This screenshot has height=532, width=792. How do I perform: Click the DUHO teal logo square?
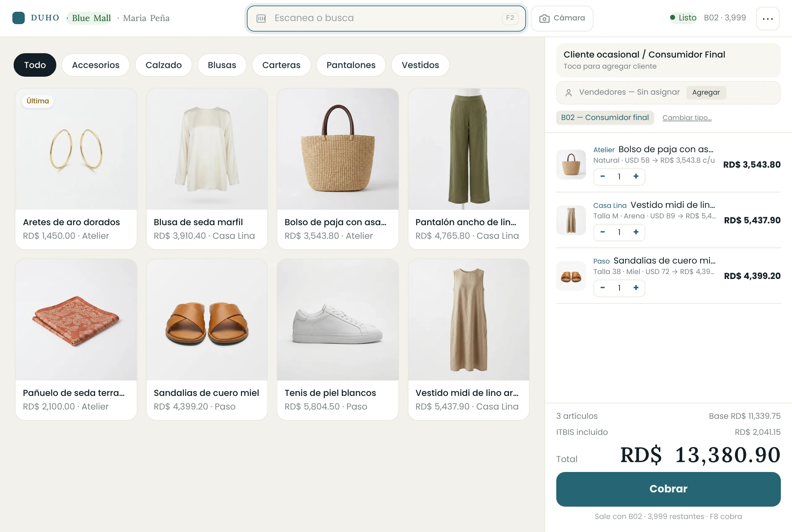coord(18,18)
